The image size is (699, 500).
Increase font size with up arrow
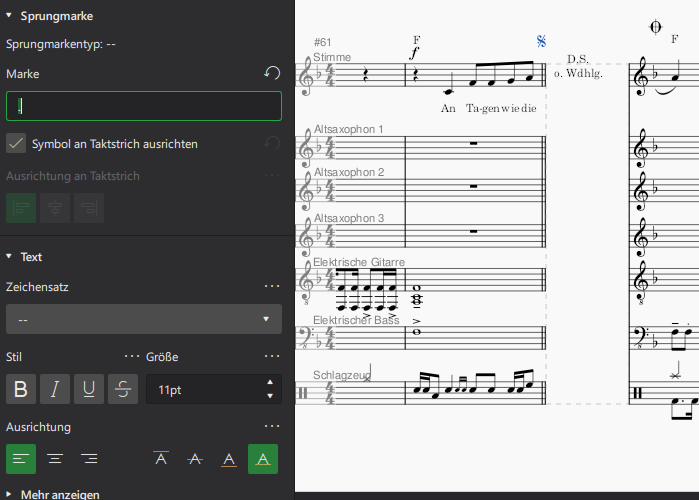tap(270, 383)
